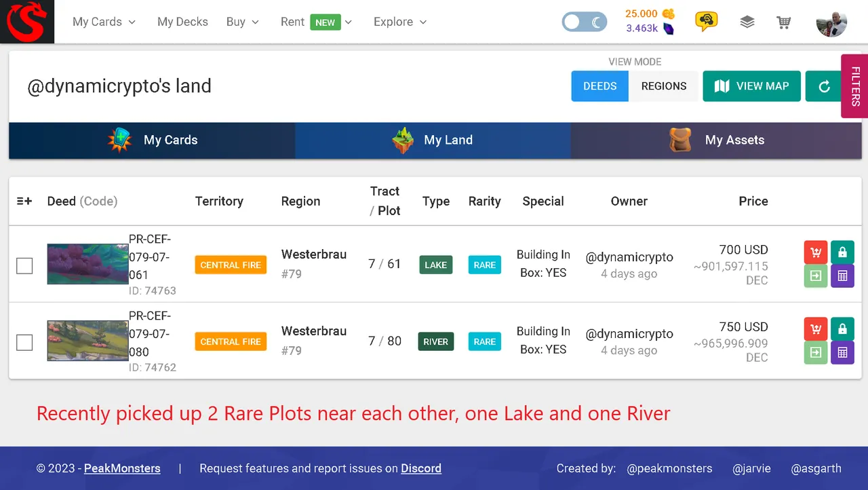Click the Rarity column header
The image size is (868, 490).
tap(484, 201)
